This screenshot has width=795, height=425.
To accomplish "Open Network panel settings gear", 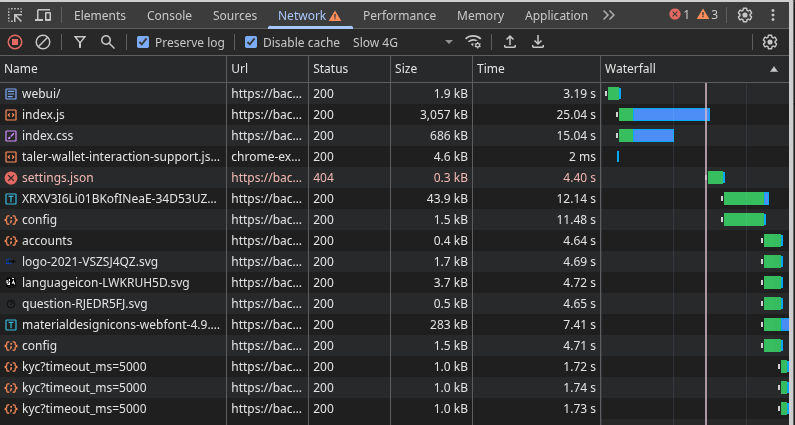I will click(x=769, y=42).
